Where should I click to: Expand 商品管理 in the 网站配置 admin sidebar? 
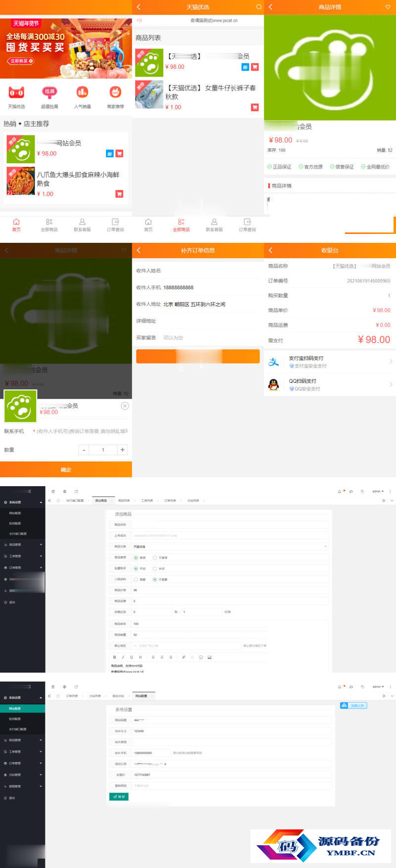coord(23,740)
